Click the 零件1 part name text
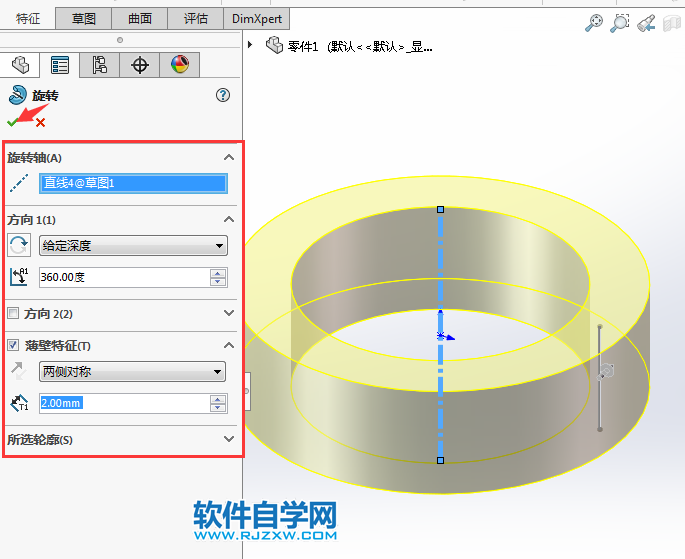Viewport: 685px width, 559px height. coord(303,46)
